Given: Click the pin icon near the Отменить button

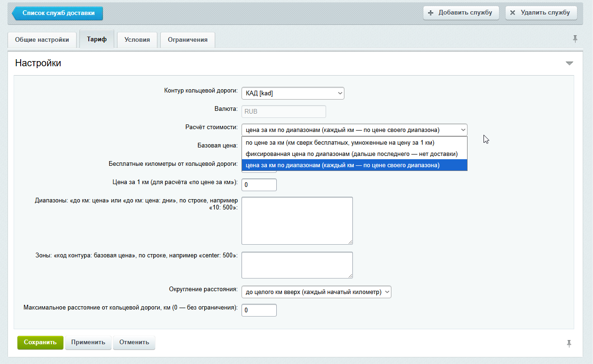Looking at the screenshot, I should tap(569, 343).
